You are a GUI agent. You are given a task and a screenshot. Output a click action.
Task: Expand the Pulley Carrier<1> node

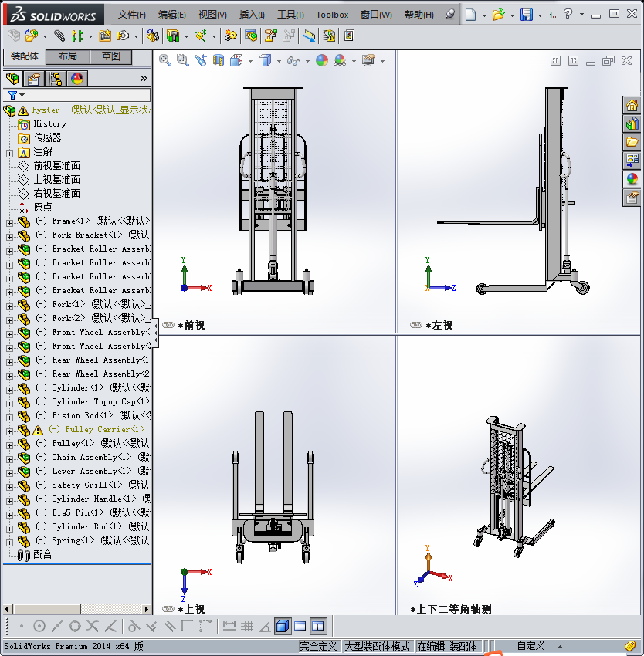tap(9, 431)
